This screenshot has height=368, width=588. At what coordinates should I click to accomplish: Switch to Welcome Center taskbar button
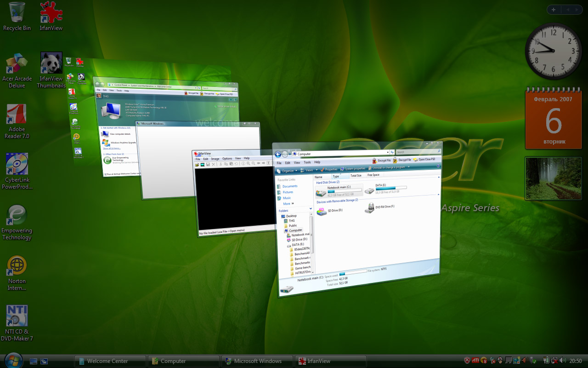pyautogui.click(x=110, y=361)
